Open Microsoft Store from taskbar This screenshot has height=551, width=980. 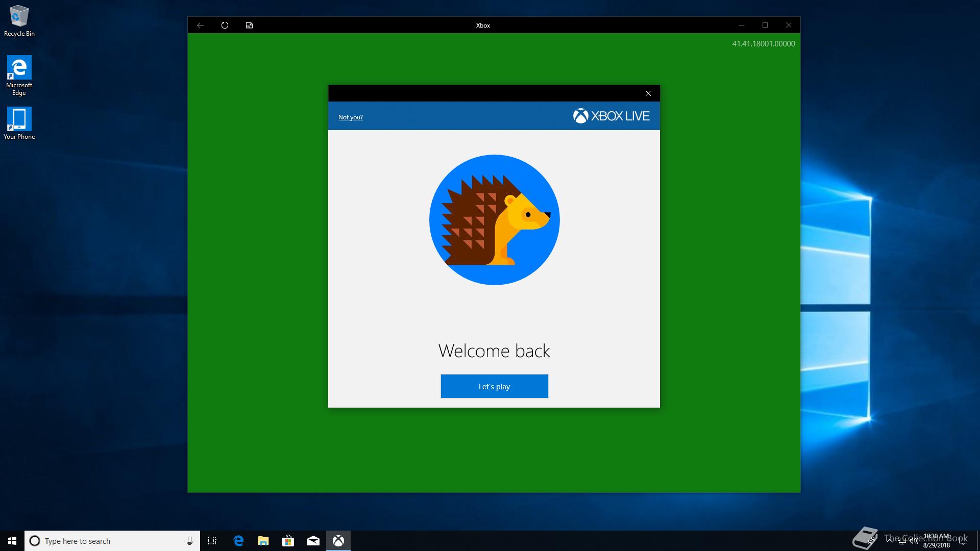tap(288, 541)
